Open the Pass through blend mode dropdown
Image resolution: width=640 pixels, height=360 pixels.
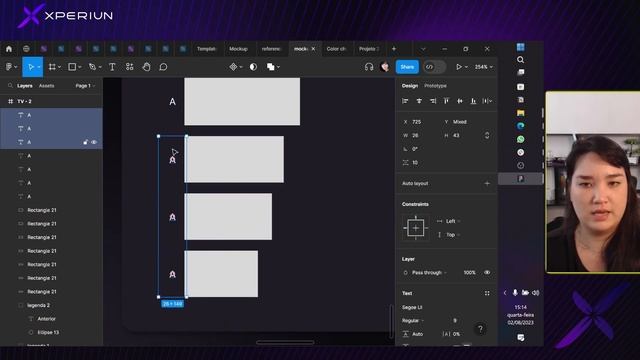click(429, 273)
